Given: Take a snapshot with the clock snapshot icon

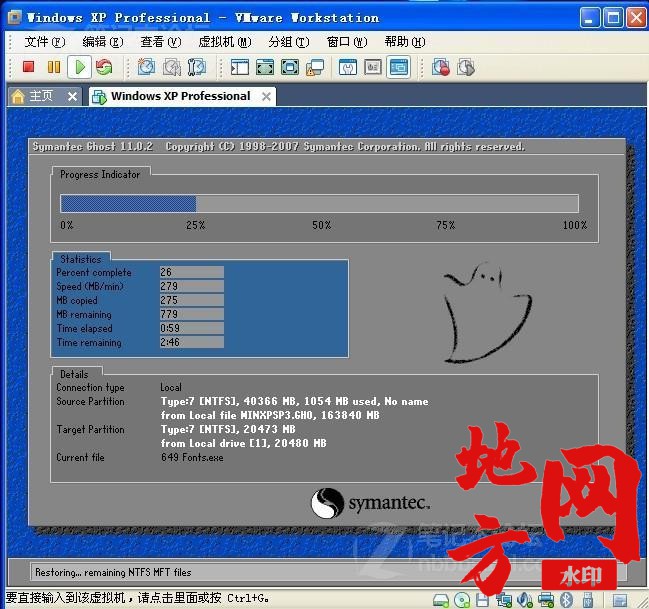Looking at the screenshot, I should 146,67.
